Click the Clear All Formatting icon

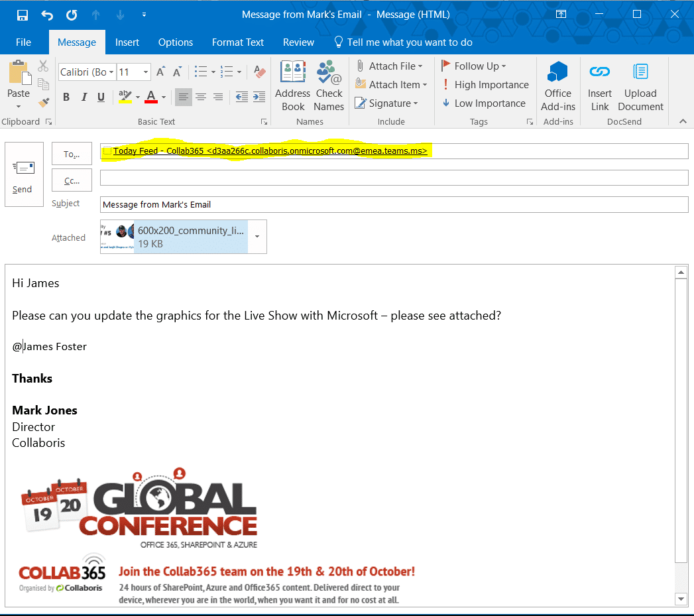coord(260,72)
